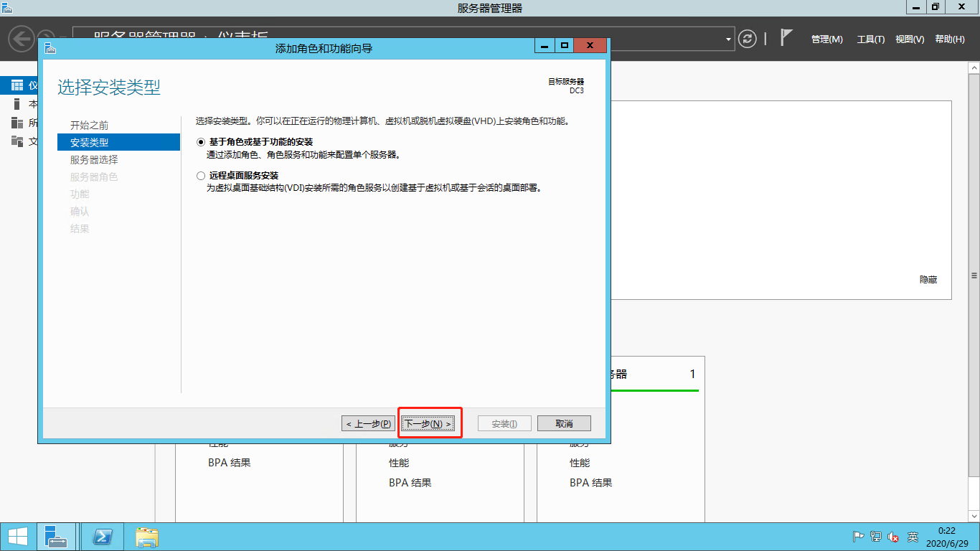Viewport: 980px width, 551px height.
Task: Click the network icon in system tray
Action: [876, 537]
